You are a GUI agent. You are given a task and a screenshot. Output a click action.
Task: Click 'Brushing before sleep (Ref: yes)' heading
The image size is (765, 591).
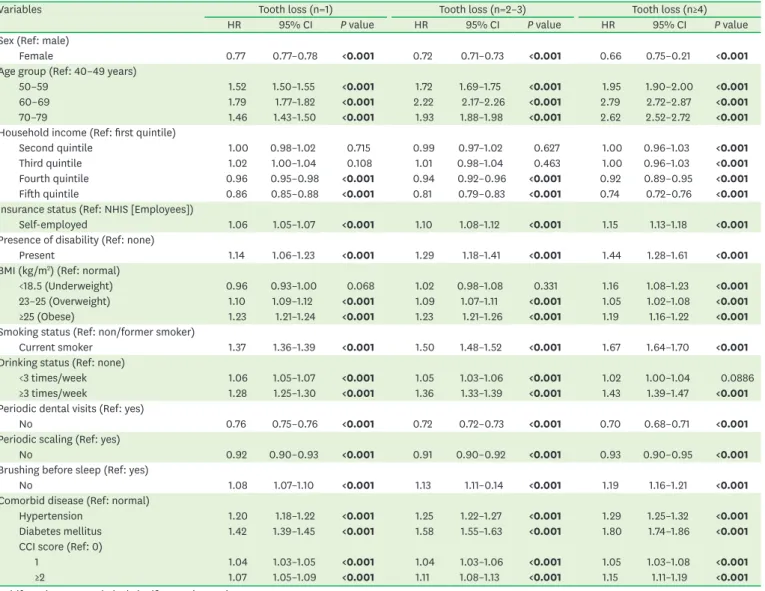(x=74, y=470)
